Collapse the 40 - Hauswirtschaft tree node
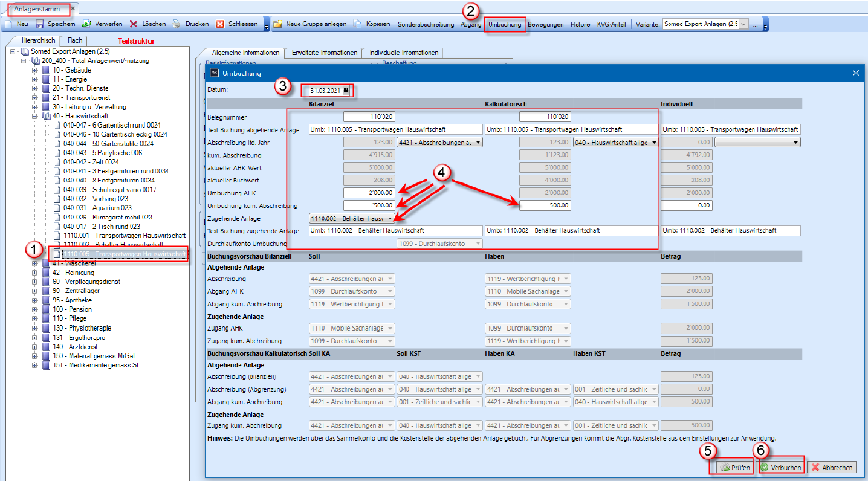 [x=34, y=116]
